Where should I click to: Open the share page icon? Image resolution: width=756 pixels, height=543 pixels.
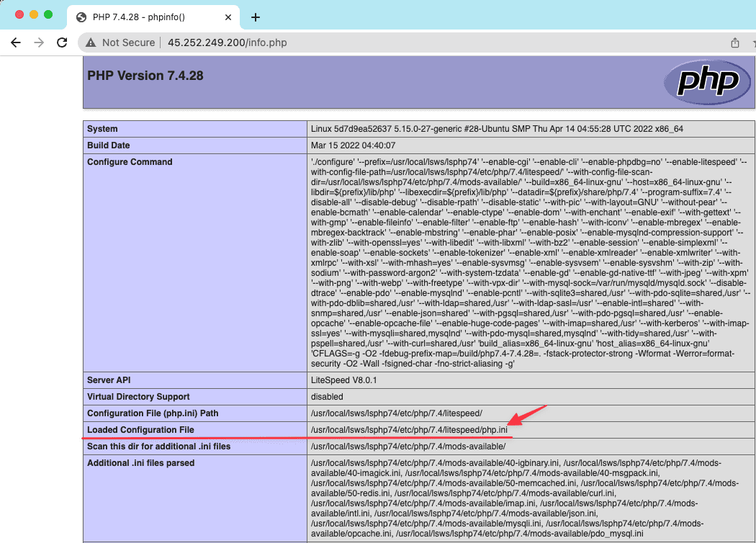tap(735, 42)
